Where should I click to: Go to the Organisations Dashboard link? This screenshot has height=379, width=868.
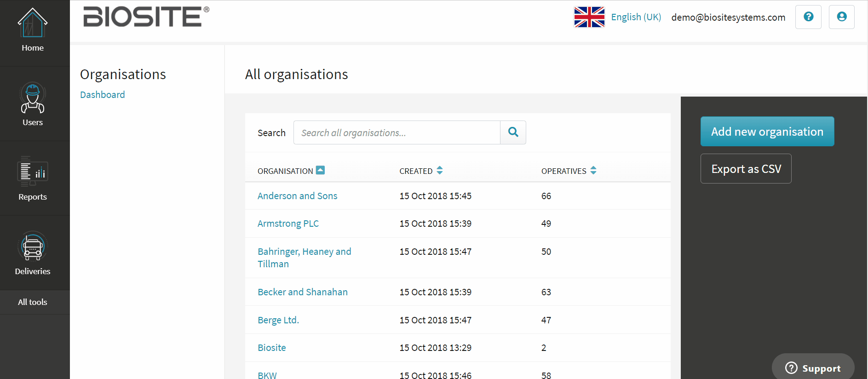tap(103, 95)
